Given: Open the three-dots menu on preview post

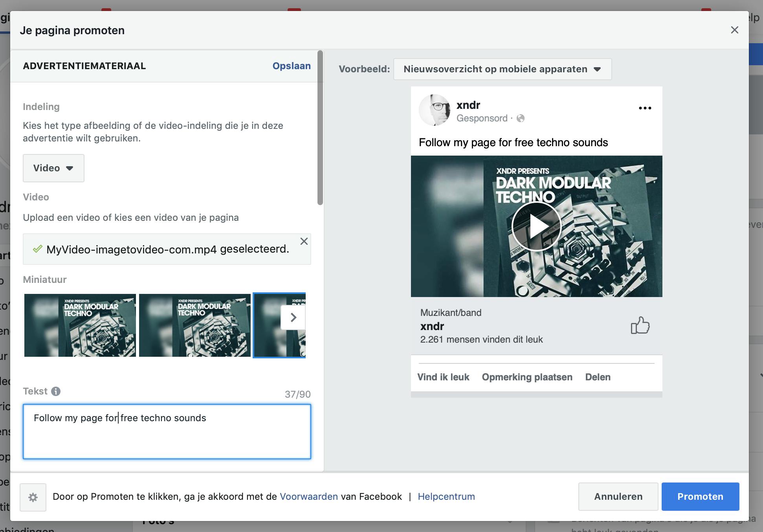Looking at the screenshot, I should pos(645,108).
